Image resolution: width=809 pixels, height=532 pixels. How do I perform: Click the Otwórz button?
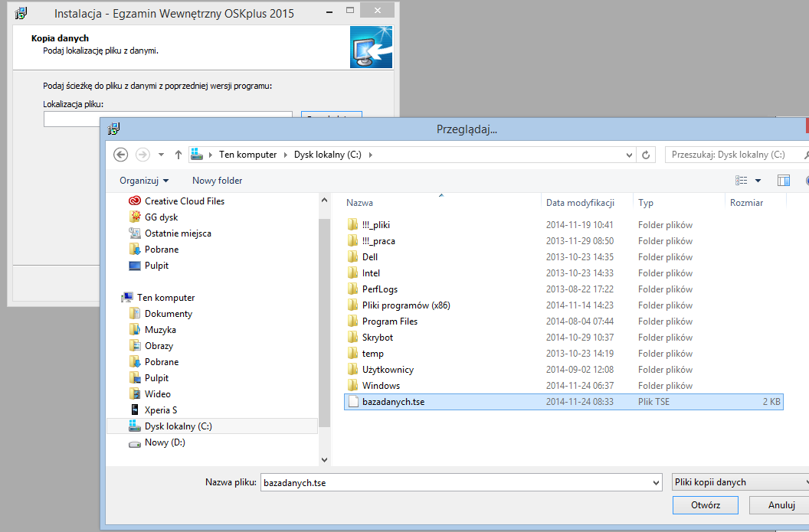point(706,504)
